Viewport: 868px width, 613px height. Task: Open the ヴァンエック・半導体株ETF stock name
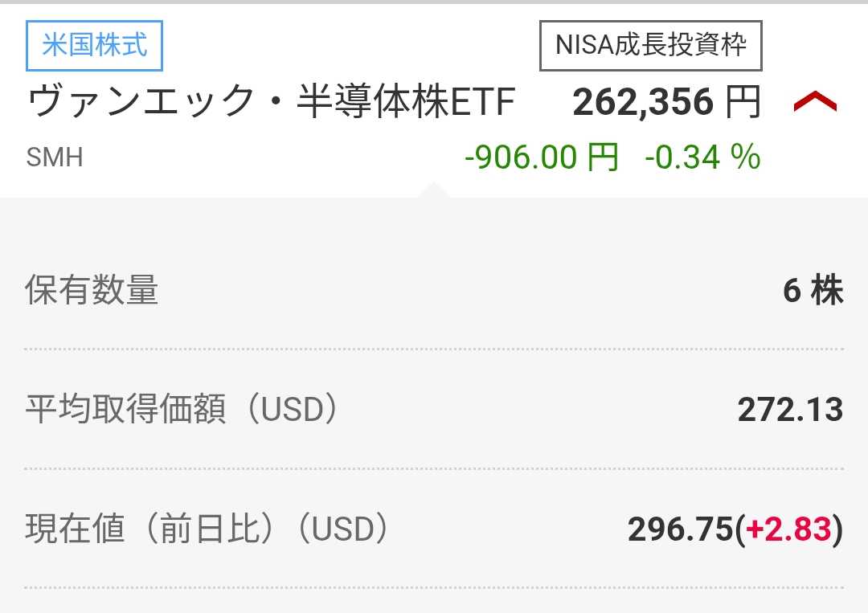tap(271, 104)
